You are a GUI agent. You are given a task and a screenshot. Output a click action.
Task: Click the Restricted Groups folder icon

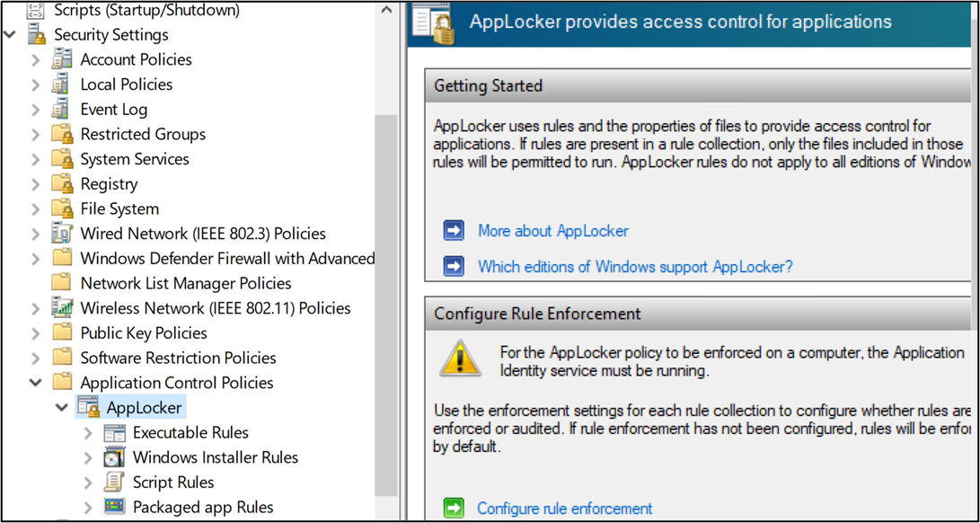(63, 134)
